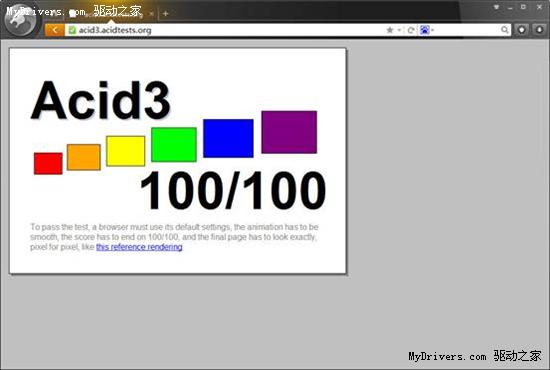Viewport: 550px width, 370px height.
Task: Reload the page with the refresh icon
Action: [x=411, y=30]
